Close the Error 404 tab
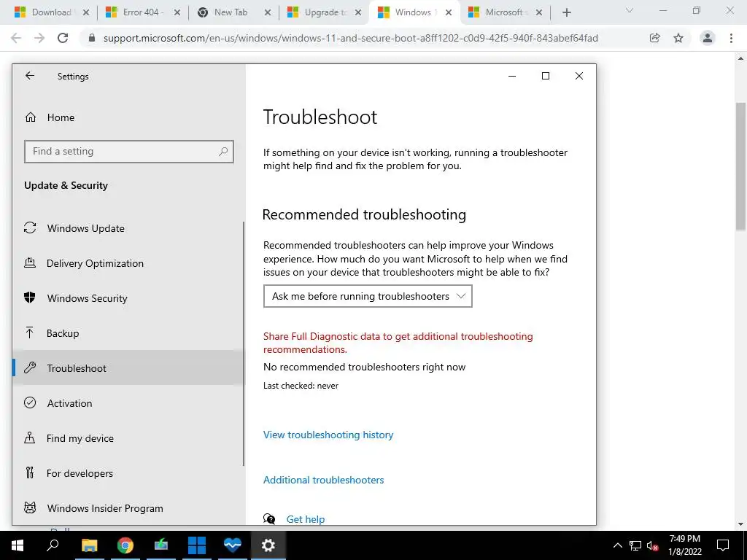747x560 pixels. coord(177,13)
